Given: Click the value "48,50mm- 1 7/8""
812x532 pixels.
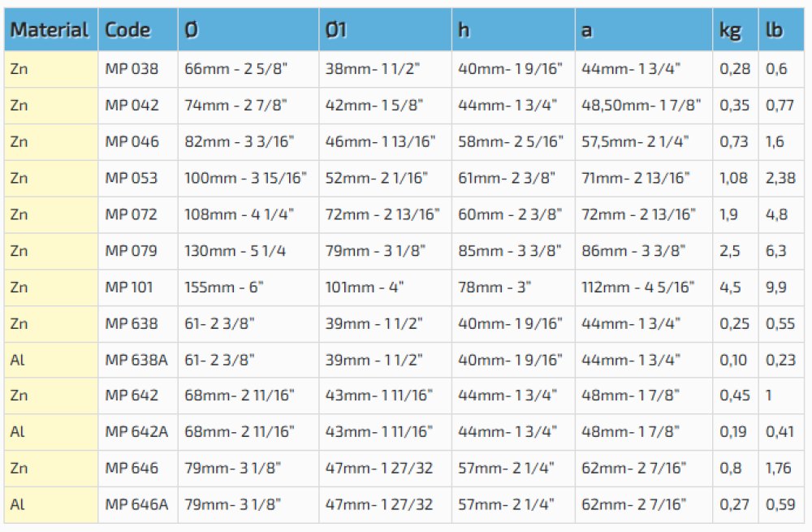Looking at the screenshot, I should tap(641, 105).
